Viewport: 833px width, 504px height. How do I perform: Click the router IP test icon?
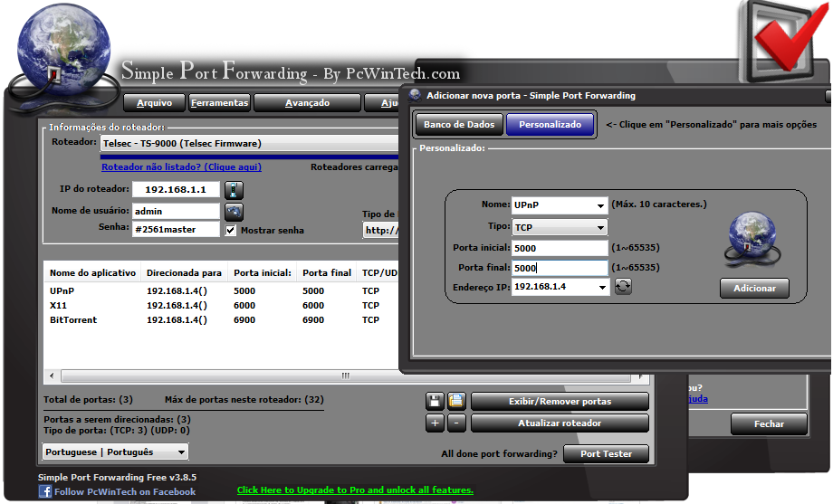pos(234,190)
